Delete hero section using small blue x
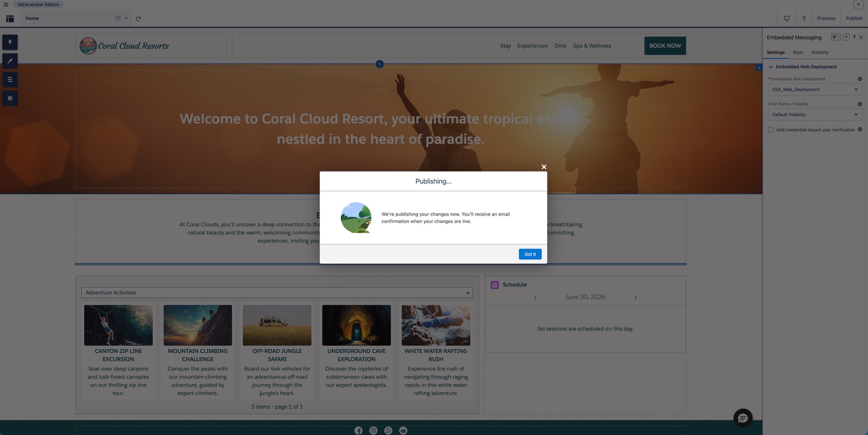 point(759,68)
